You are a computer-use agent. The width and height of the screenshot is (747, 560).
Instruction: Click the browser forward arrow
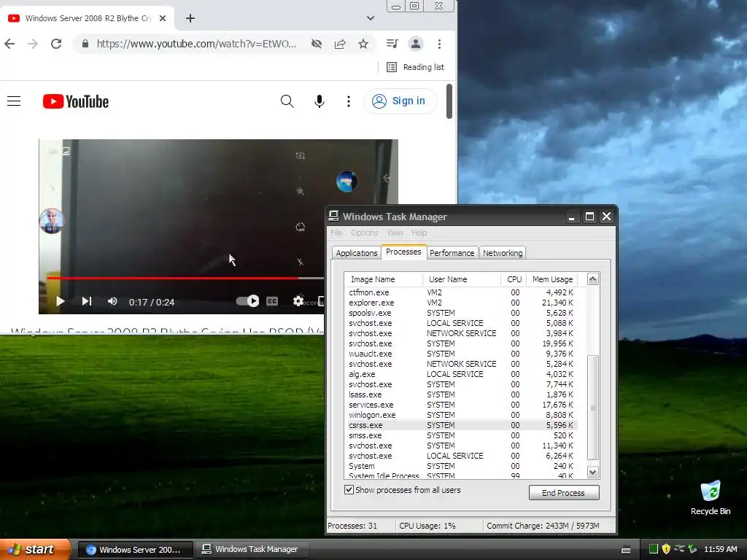(x=32, y=44)
